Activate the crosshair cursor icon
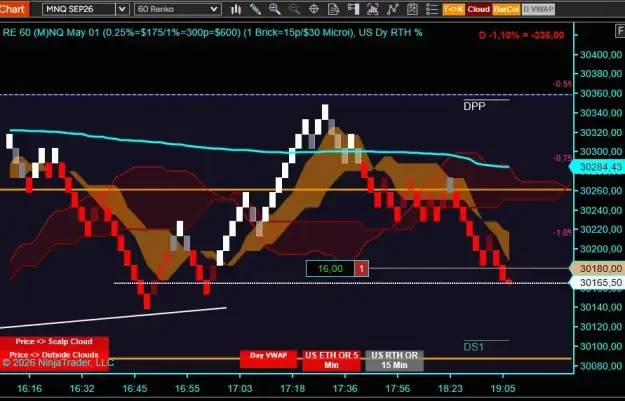The image size is (625, 401). pos(314,9)
